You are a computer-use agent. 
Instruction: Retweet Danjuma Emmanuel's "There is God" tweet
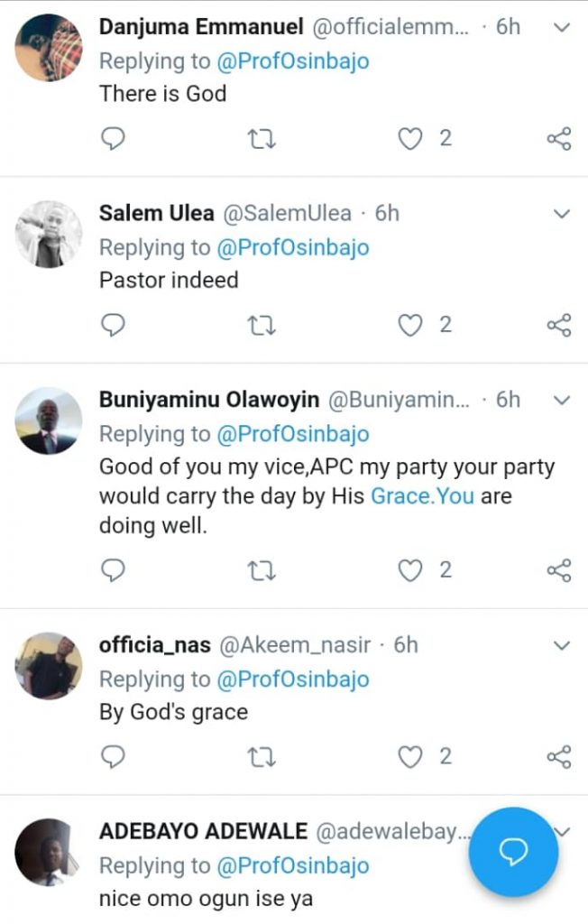coord(262,139)
